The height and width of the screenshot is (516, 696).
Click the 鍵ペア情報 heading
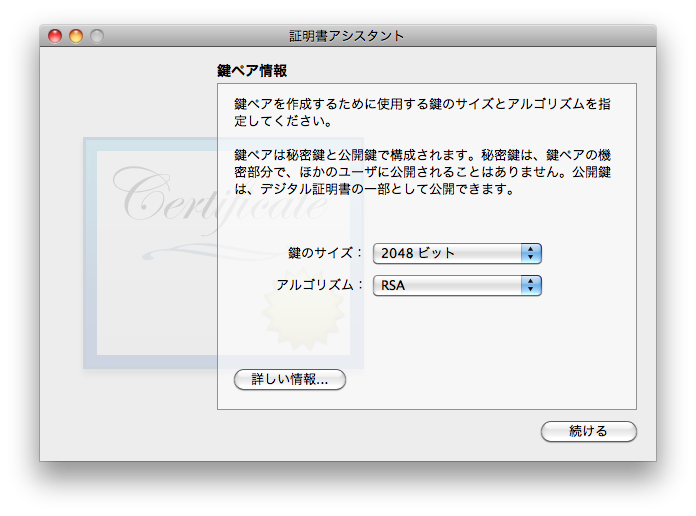pyautogui.click(x=252, y=71)
